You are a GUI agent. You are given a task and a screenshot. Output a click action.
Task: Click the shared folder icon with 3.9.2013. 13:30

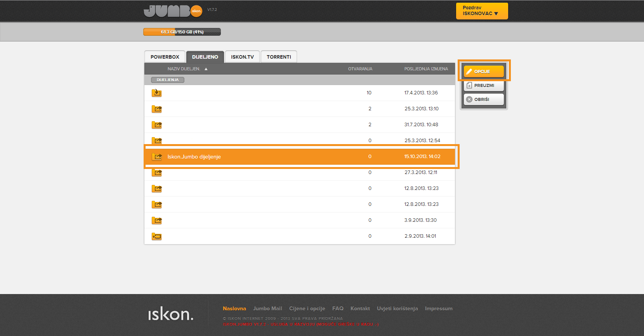point(156,220)
